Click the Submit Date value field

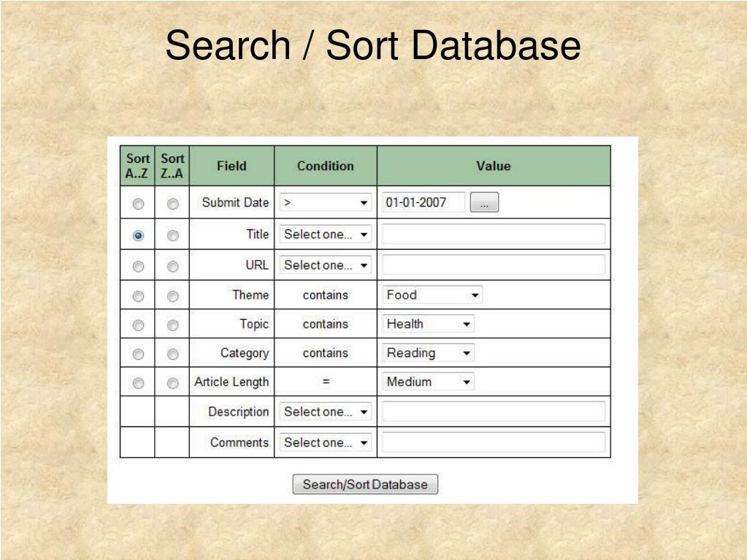pyautogui.click(x=423, y=202)
